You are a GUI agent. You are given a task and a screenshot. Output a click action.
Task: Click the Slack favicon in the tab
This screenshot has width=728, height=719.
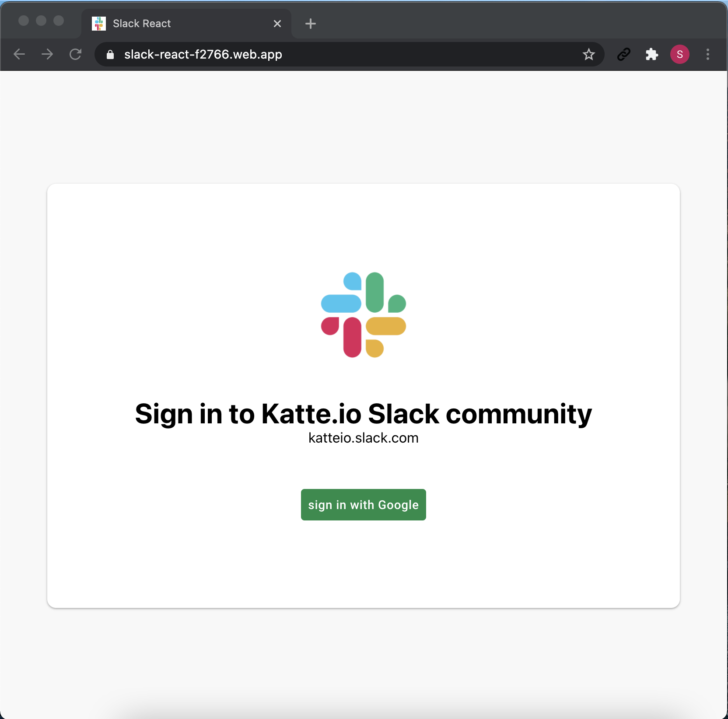(99, 24)
